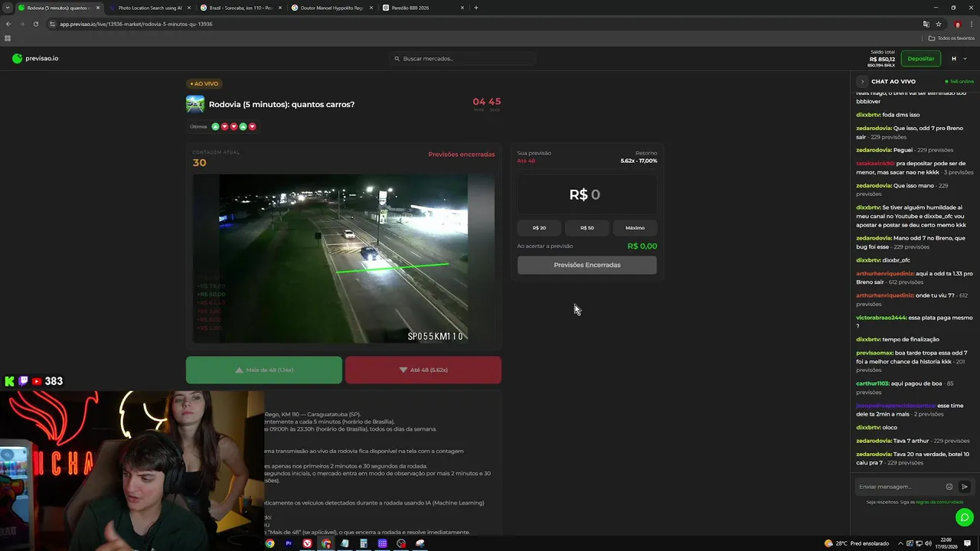Open the regras da comunidade link
Viewport: 980px width, 551px height.
[939, 502]
